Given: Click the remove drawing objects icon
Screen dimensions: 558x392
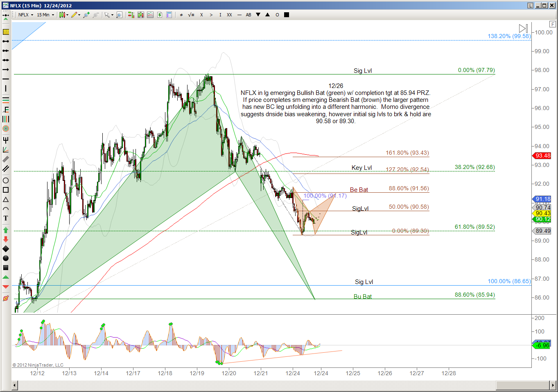Looking at the screenshot, I should pyautogui.click(x=6, y=298).
